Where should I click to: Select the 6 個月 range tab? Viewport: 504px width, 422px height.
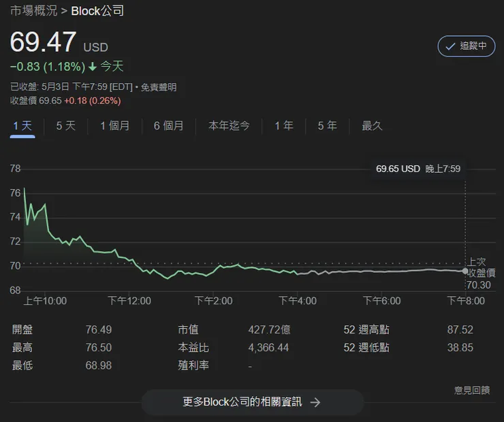[x=168, y=125]
